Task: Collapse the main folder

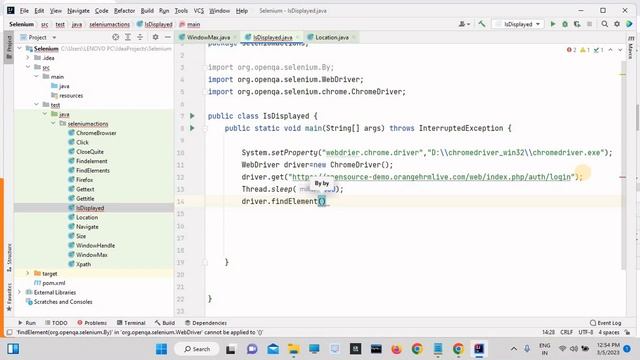Action: pyautogui.click(x=36, y=77)
